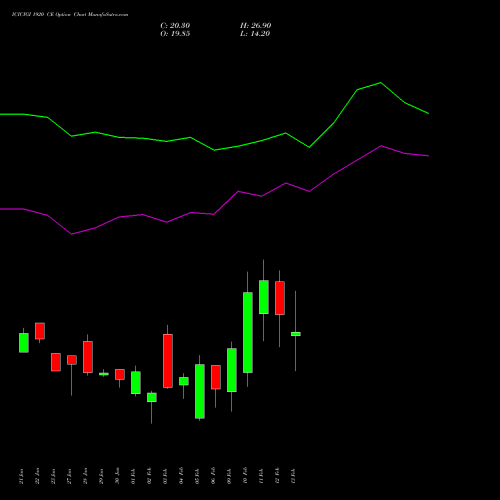Click the green candlestick for 09 Feb
500x500 pixels.
232,370
